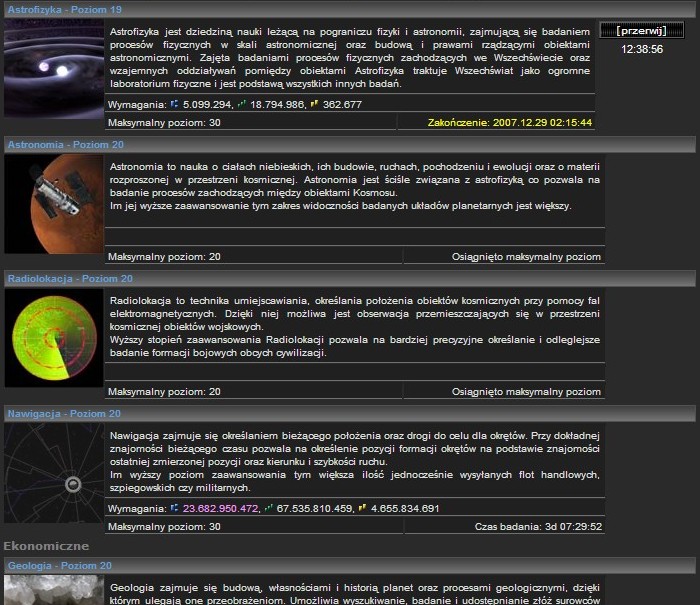The height and width of the screenshot is (605, 700).
Task: Open the Astronomia satellite and planet image
Action: pos(53,204)
